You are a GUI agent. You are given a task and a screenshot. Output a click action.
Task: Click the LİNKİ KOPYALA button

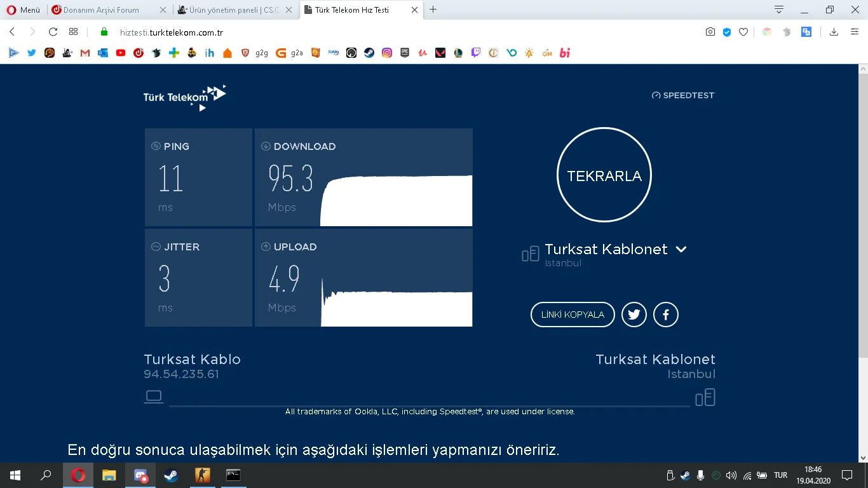572,314
